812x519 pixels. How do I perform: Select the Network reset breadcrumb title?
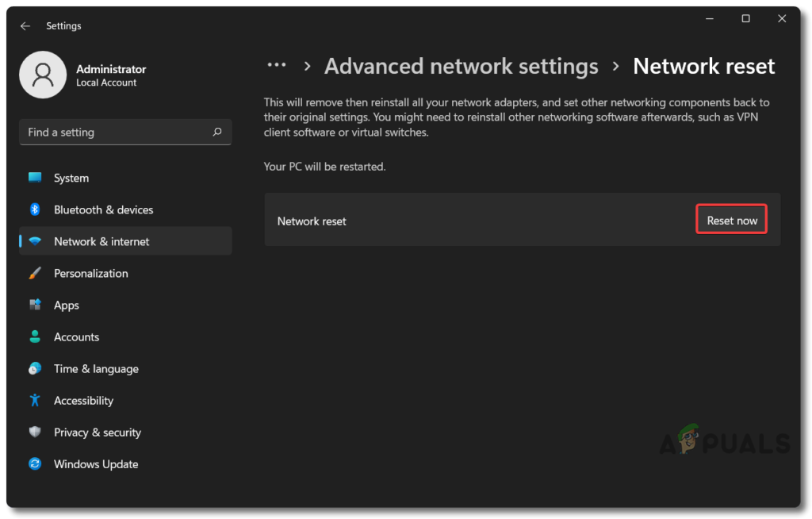703,66
